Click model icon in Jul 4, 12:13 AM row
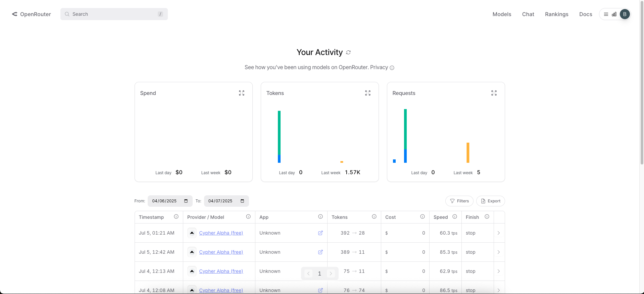 tap(192, 271)
